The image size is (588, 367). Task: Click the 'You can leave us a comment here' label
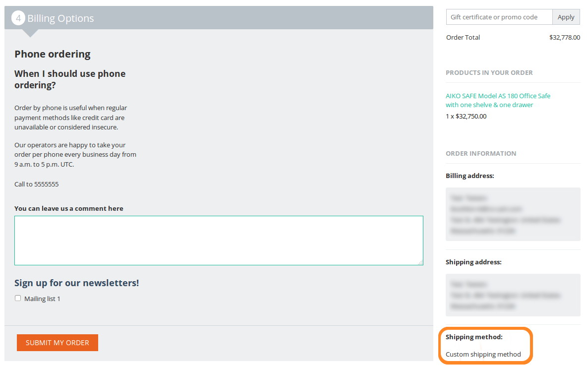click(68, 209)
